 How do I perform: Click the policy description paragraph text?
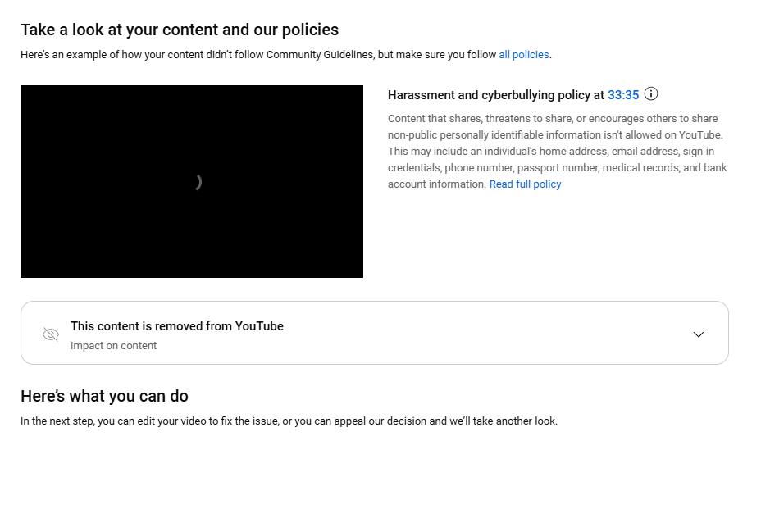tap(557, 152)
